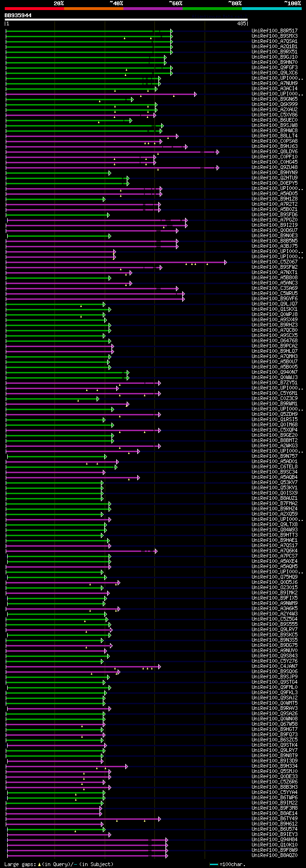Viewport: 306px width, 868px height.
Task: Select hit label UniRef100_O64768
Action: [x=274, y=341]
